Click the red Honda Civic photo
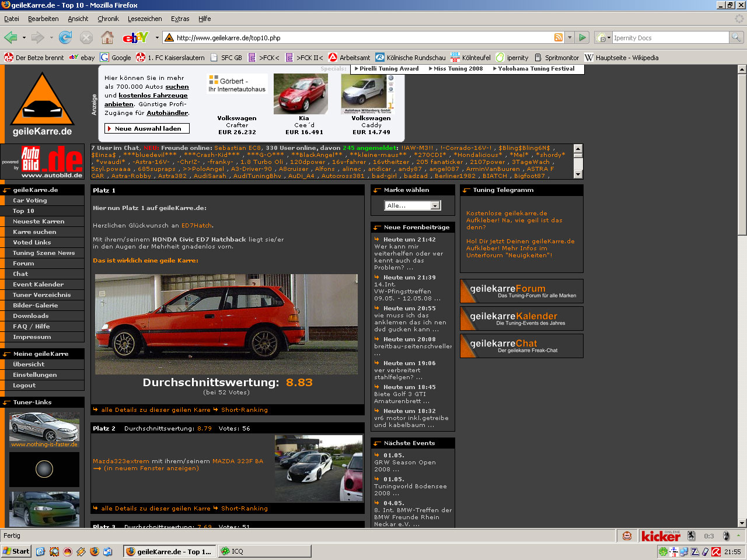The width and height of the screenshot is (747, 560). point(226,324)
